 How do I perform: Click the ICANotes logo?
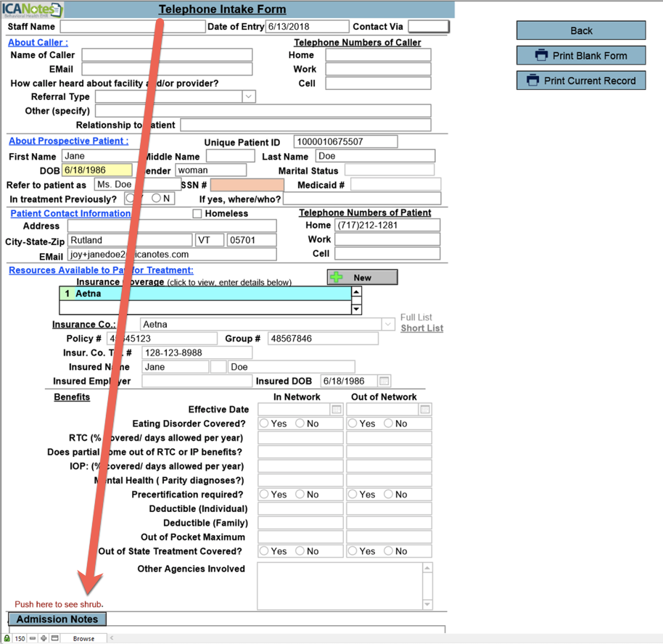point(33,9)
